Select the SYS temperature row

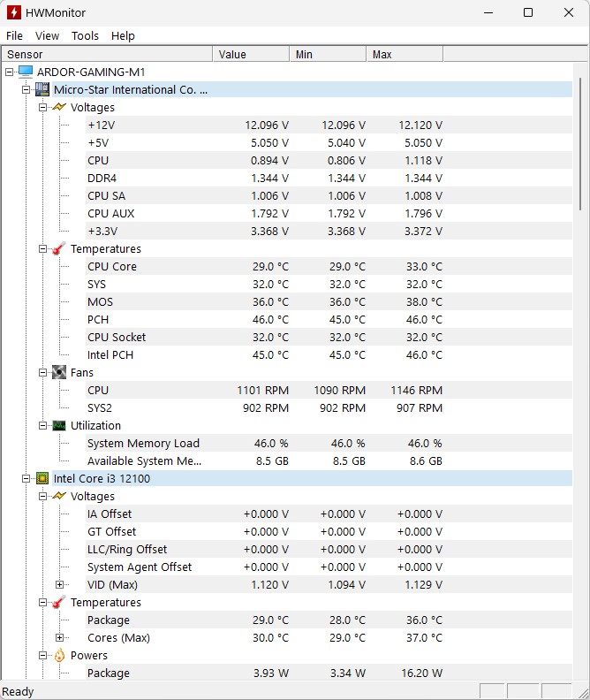(329, 284)
